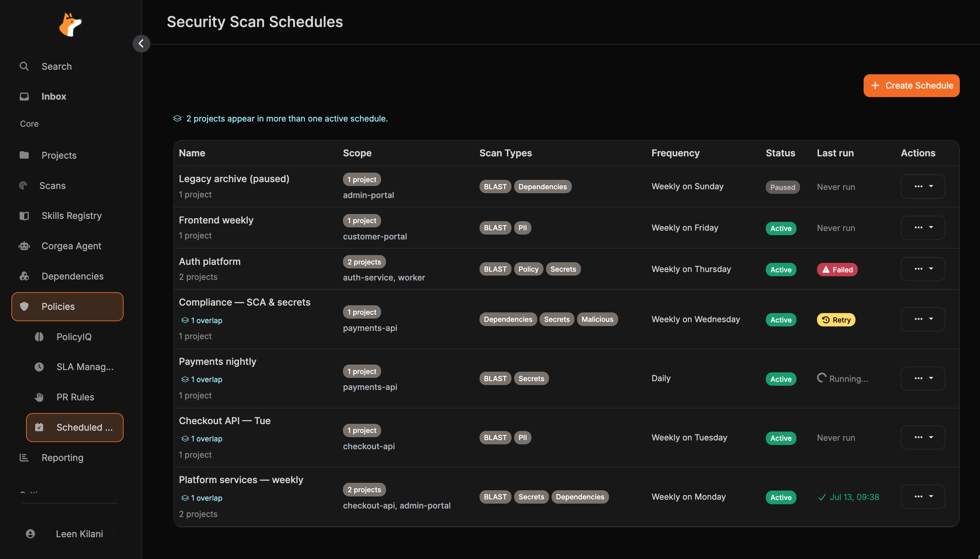Click Active badge in Frontend weekly row
This screenshot has height=559, width=980.
click(780, 228)
